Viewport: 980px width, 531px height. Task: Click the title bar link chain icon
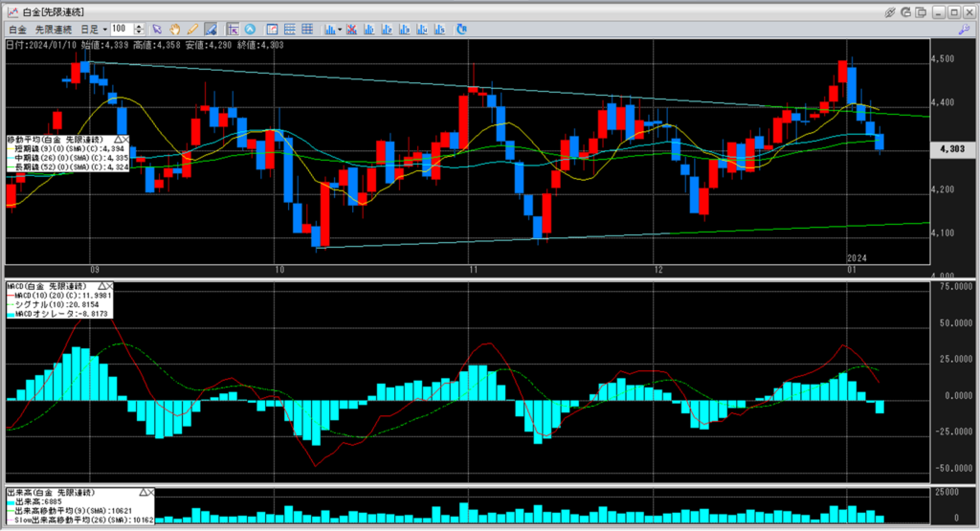pyautogui.click(x=890, y=12)
